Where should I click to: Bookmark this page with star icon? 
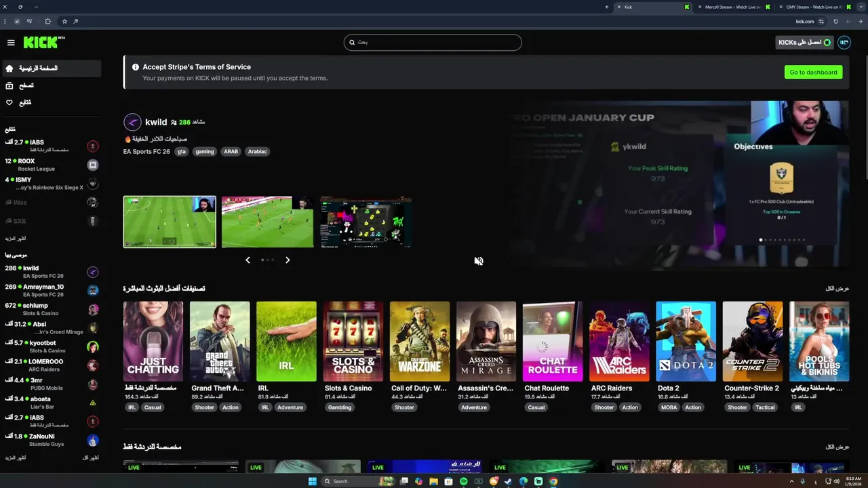tap(66, 21)
